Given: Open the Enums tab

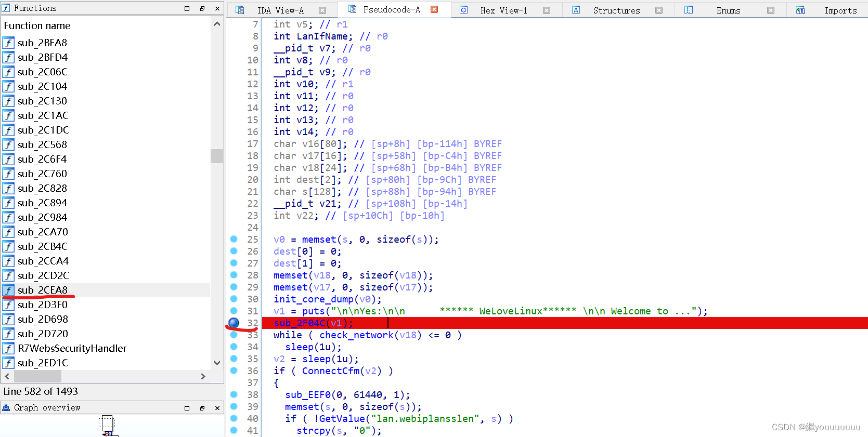Looking at the screenshot, I should tap(728, 10).
